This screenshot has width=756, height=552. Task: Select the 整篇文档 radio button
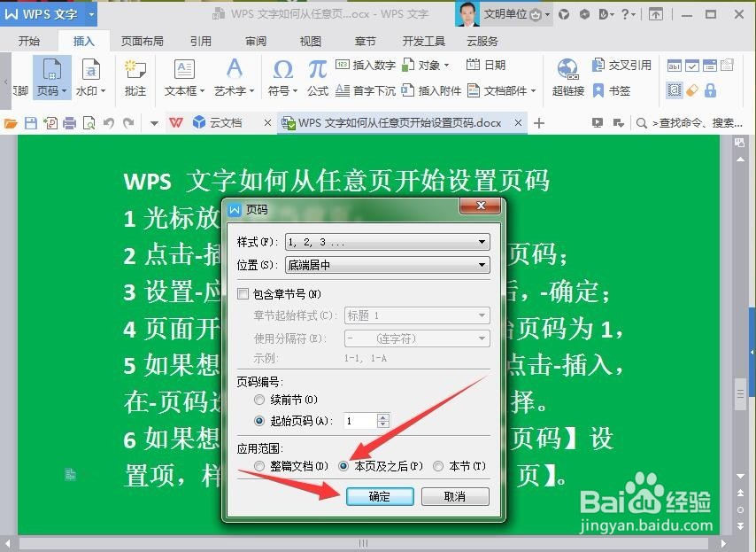(259, 466)
